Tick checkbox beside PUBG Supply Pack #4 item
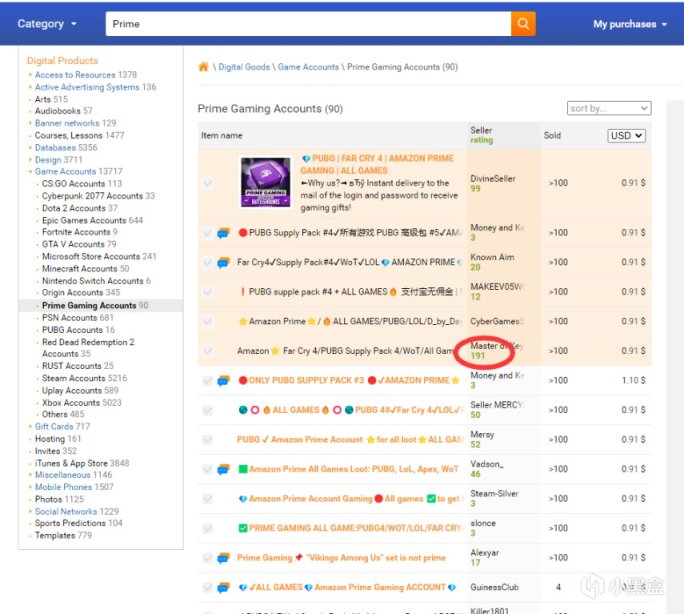The width and height of the screenshot is (684, 614). (208, 233)
